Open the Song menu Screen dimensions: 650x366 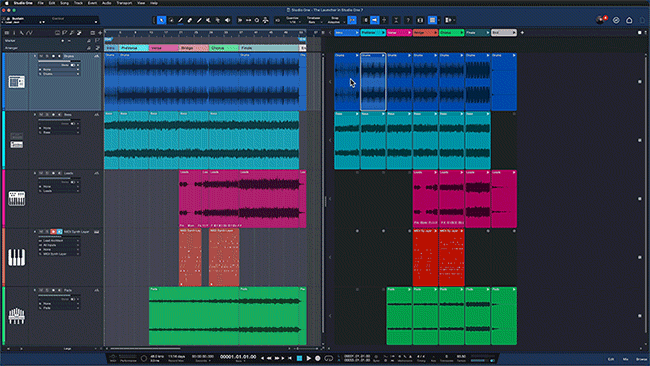tap(64, 3)
